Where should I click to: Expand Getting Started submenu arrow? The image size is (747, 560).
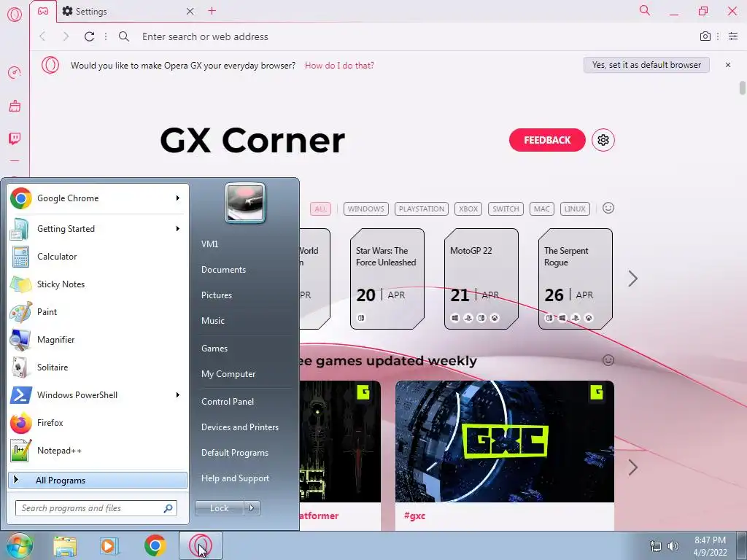(x=178, y=229)
